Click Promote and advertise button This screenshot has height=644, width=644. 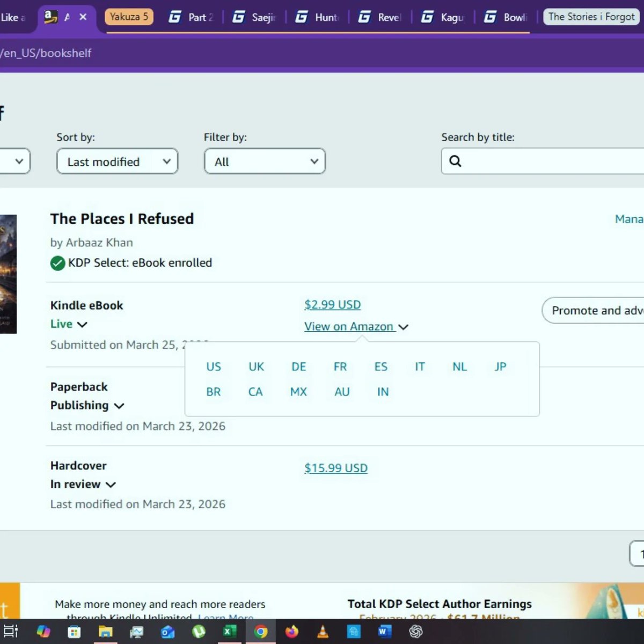(593, 311)
